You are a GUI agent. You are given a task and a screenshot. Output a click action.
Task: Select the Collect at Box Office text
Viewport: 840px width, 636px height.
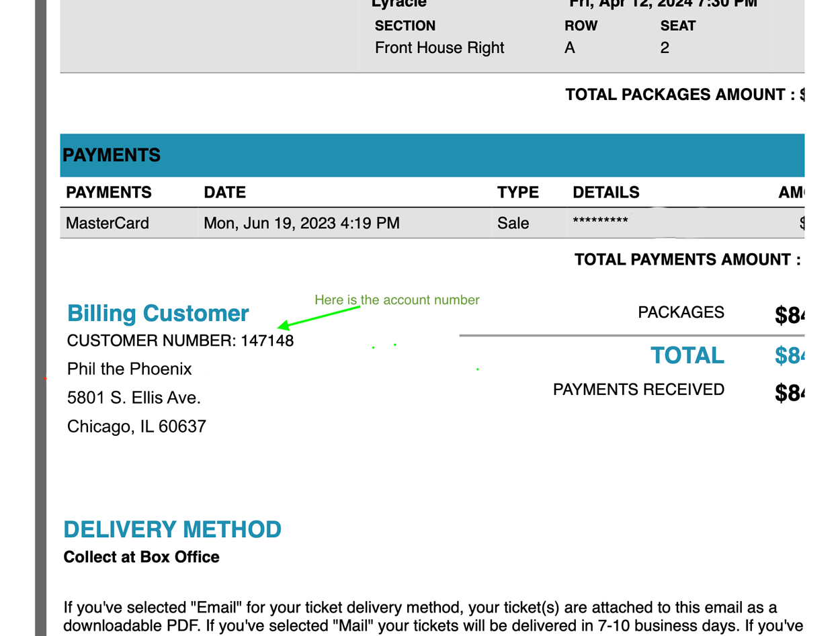[142, 557]
